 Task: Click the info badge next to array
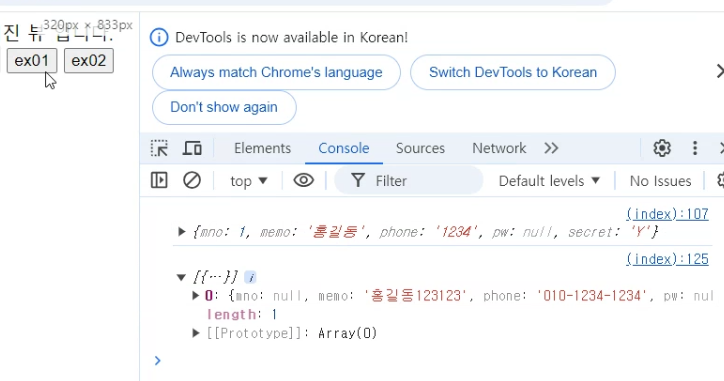tap(250, 277)
